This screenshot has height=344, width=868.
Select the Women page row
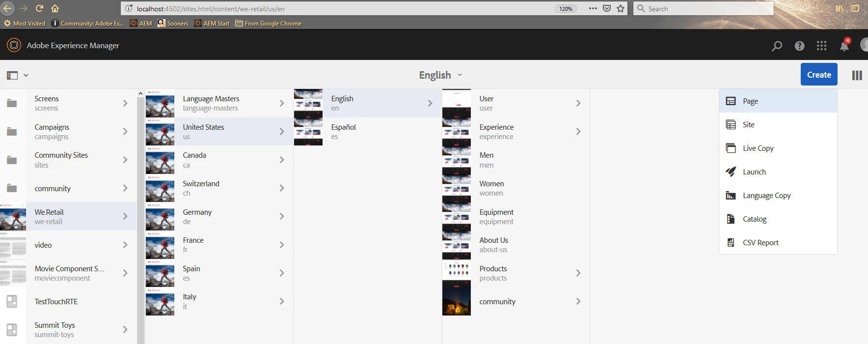pyautogui.click(x=515, y=188)
